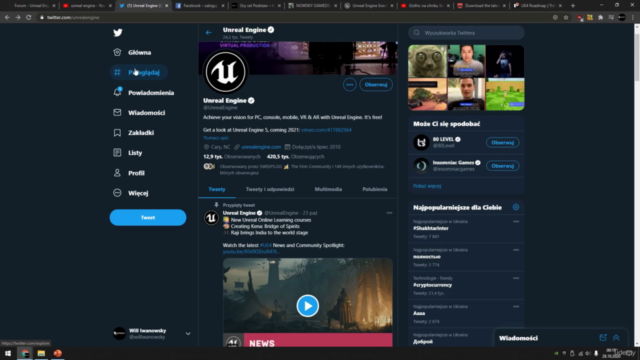This screenshot has width=640, height=360.
Task: Open lemur photo thumbnail in media grid
Action: [x=427, y=61]
